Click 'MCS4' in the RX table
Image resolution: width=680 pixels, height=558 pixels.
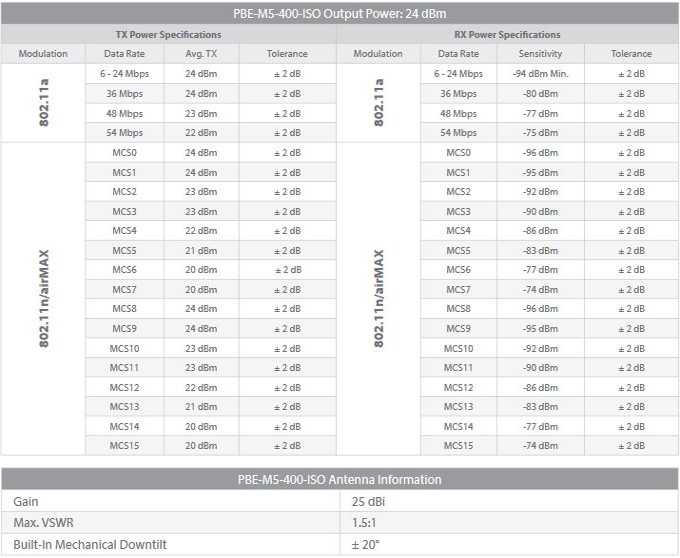pos(458,231)
